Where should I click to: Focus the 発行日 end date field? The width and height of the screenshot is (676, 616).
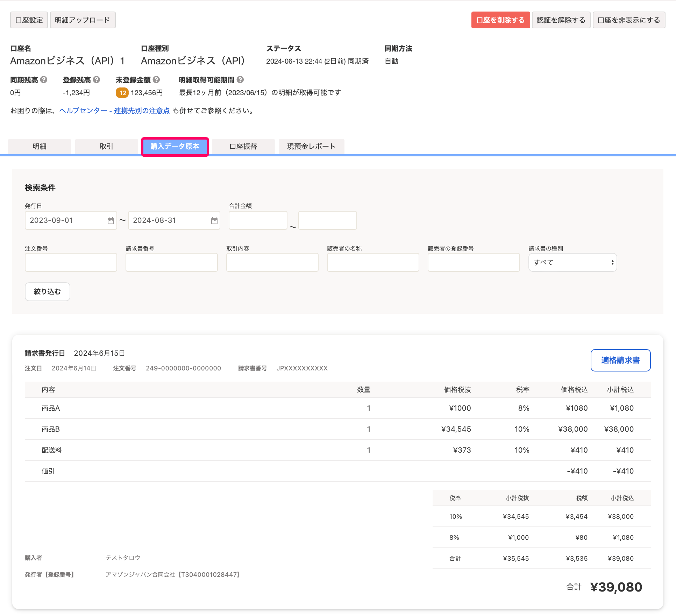pos(174,220)
